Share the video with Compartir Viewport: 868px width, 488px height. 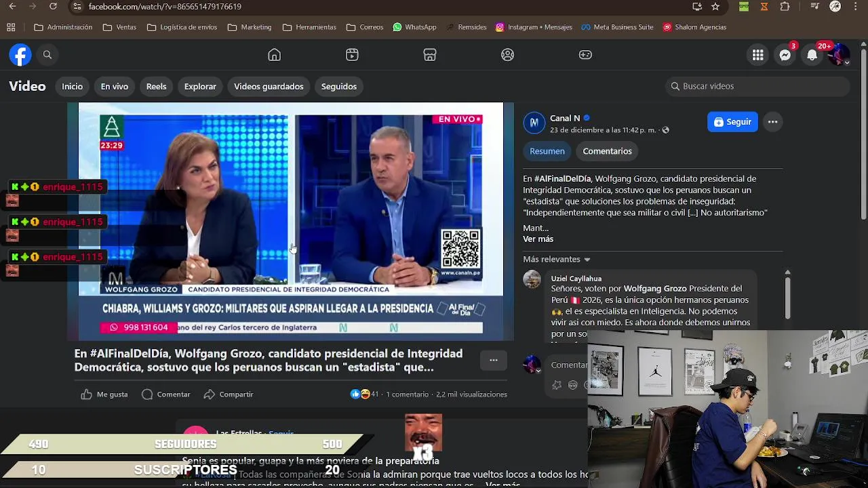coord(229,394)
